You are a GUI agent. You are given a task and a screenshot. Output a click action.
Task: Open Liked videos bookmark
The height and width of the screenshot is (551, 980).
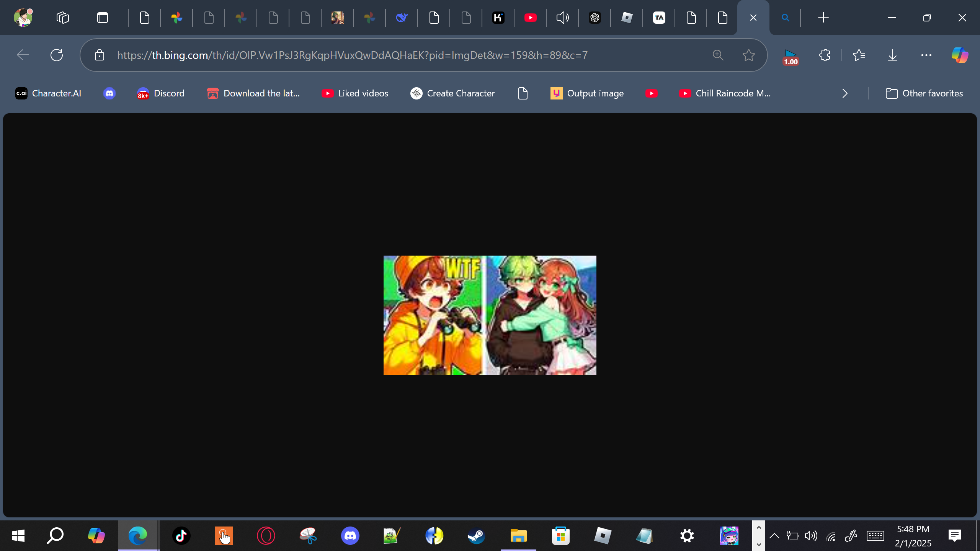(355, 93)
